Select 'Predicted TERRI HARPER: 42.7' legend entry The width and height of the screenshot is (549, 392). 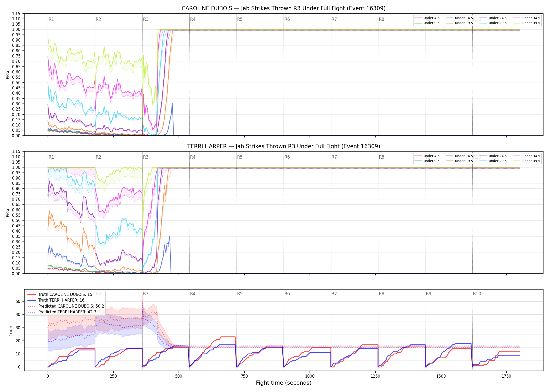point(62,312)
